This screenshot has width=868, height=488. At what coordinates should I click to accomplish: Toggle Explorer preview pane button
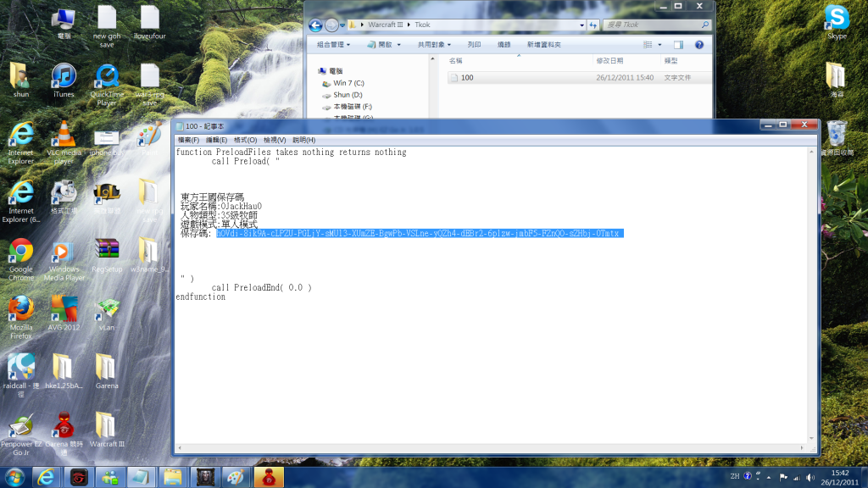click(x=678, y=45)
